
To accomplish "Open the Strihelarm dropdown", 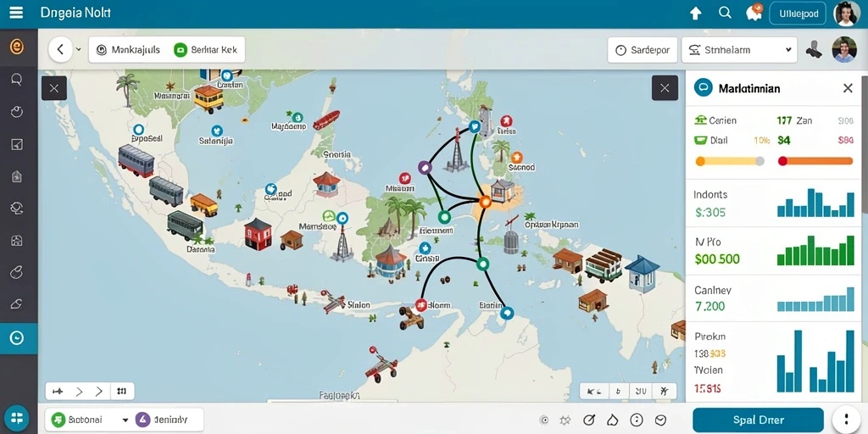I will tap(739, 50).
